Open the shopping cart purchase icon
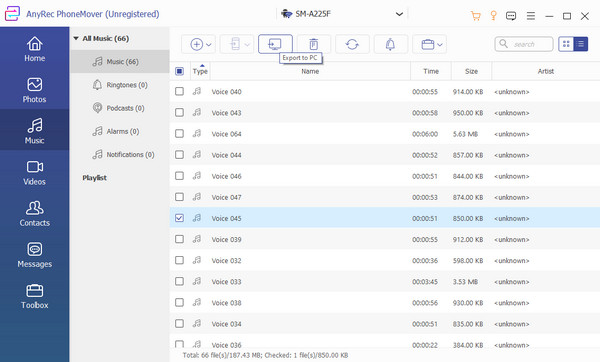600x362 pixels. coord(476,16)
